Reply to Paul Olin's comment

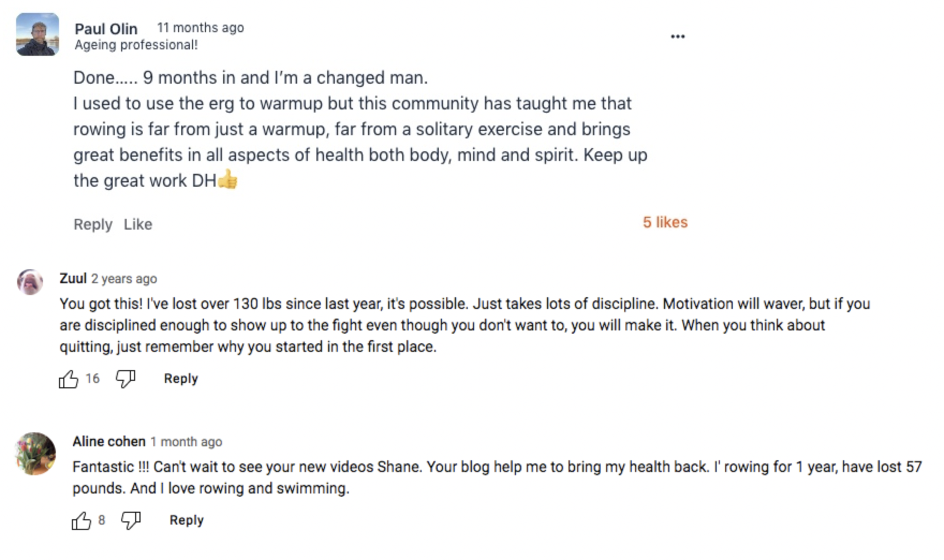point(93,224)
